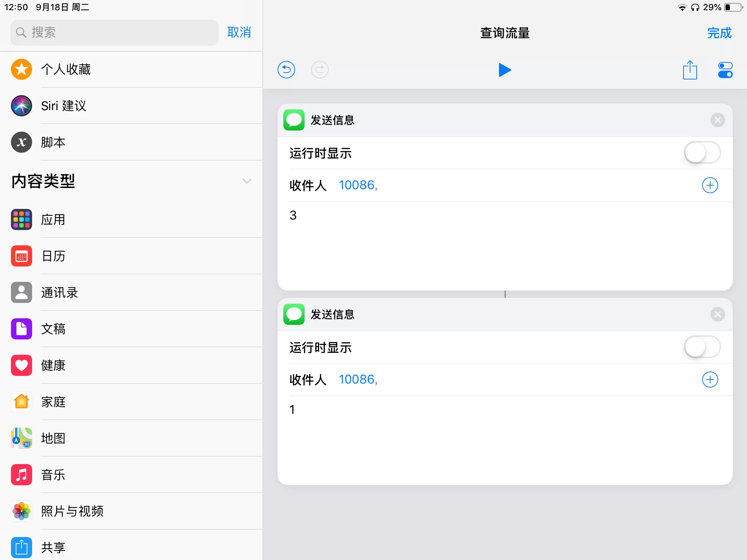The width and height of the screenshot is (747, 560).
Task: Select the 文稿 documents icon
Action: pyautogui.click(x=22, y=329)
